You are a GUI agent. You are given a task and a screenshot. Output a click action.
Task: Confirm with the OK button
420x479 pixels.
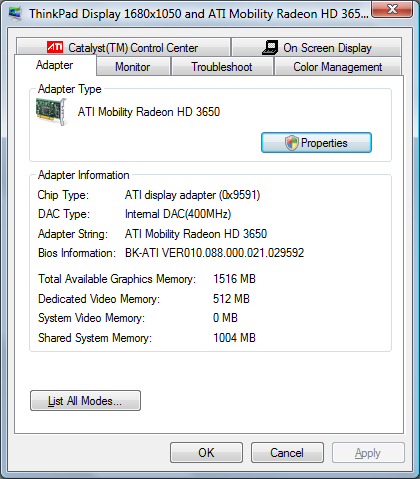(206, 453)
